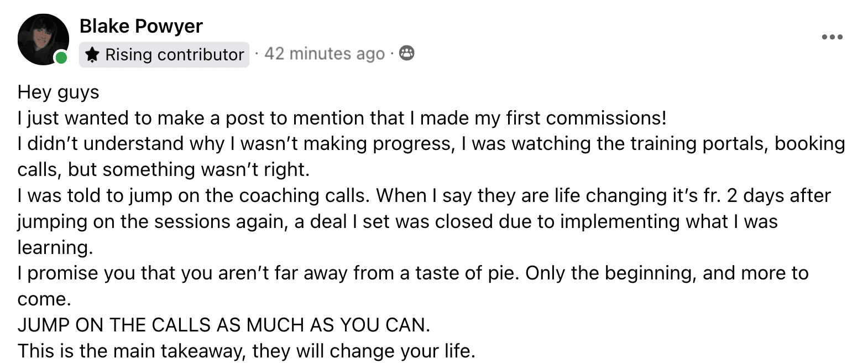Screen dimensions: 868x363
Task: Click the single word 'come.' line
Action: (45, 299)
